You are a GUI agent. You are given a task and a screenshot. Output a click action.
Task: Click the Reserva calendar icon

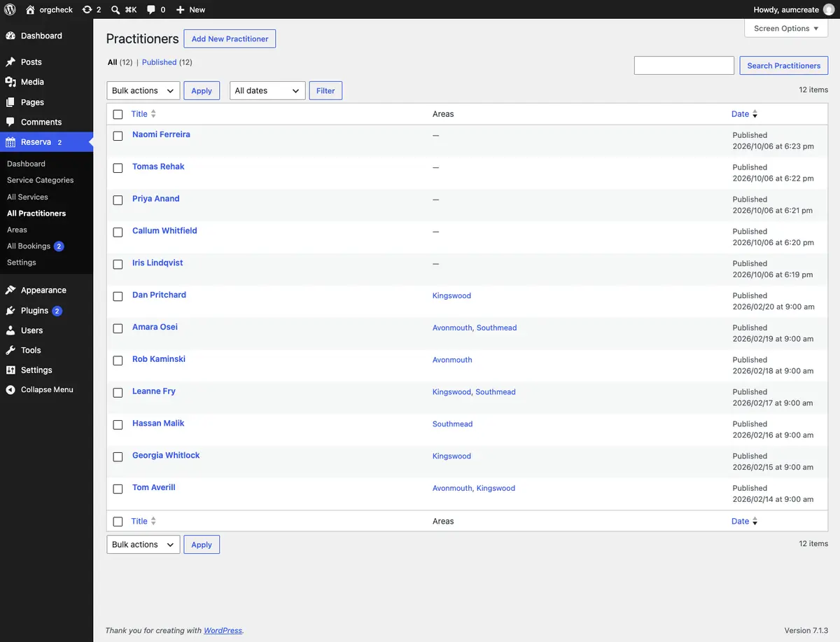(10, 142)
